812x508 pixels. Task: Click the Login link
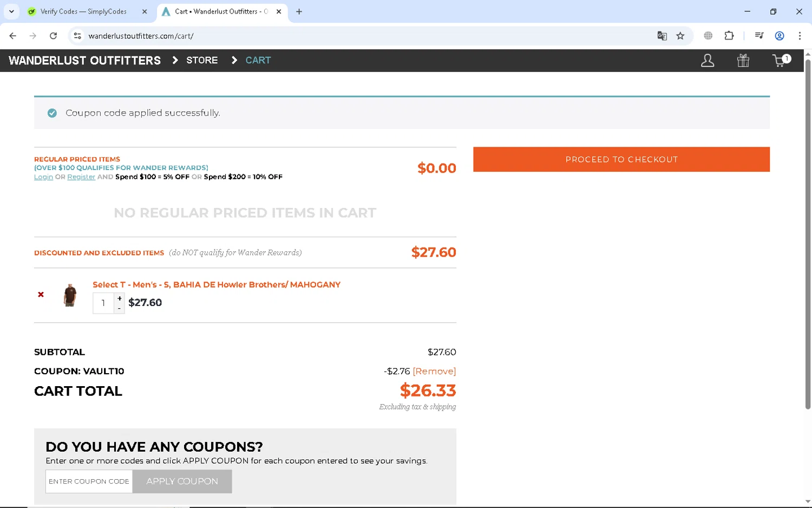tap(43, 177)
